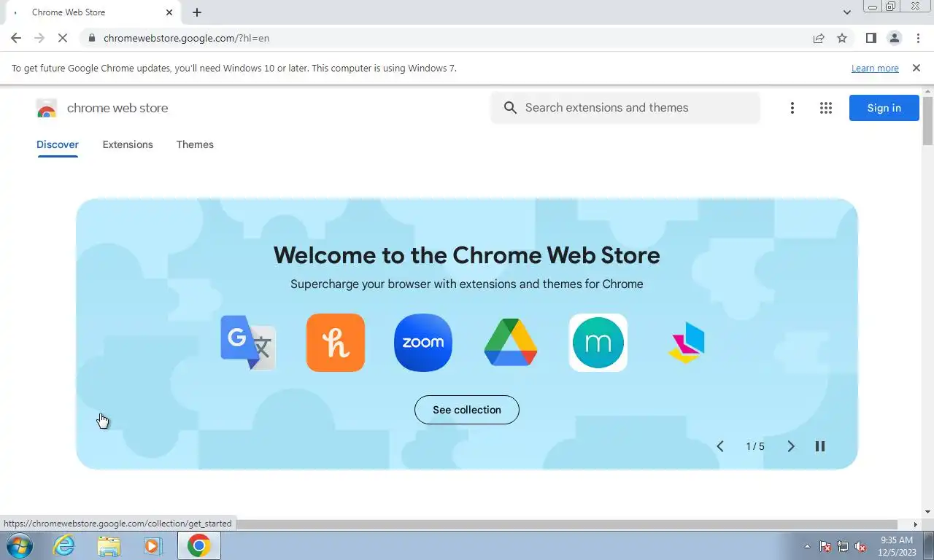Open a new browser tab
The image size is (934, 560).
(x=197, y=12)
